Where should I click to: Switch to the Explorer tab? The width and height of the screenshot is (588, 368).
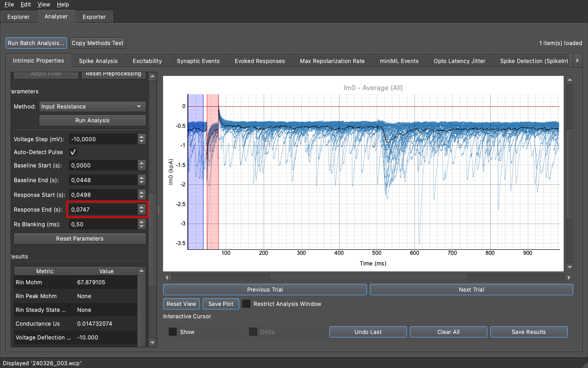point(18,17)
